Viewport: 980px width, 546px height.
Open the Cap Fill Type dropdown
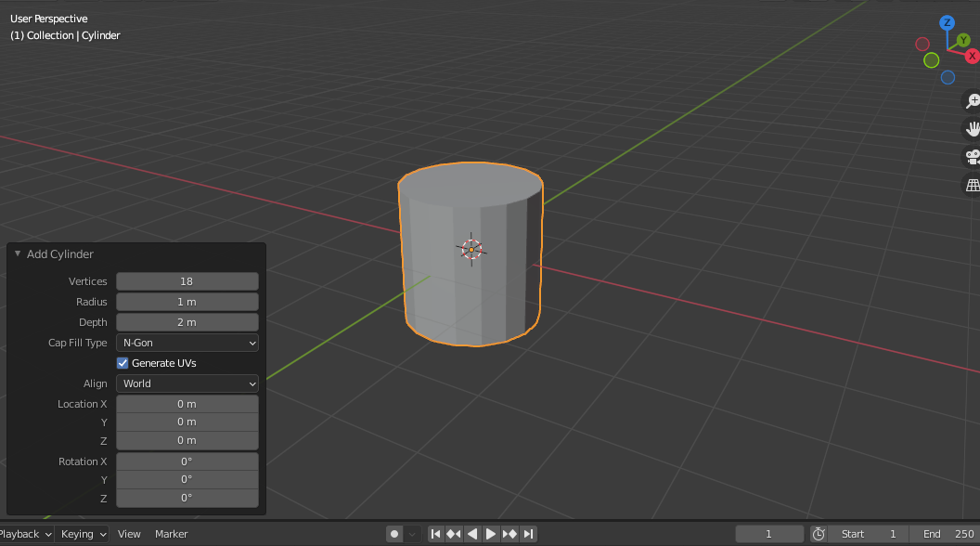pos(187,343)
